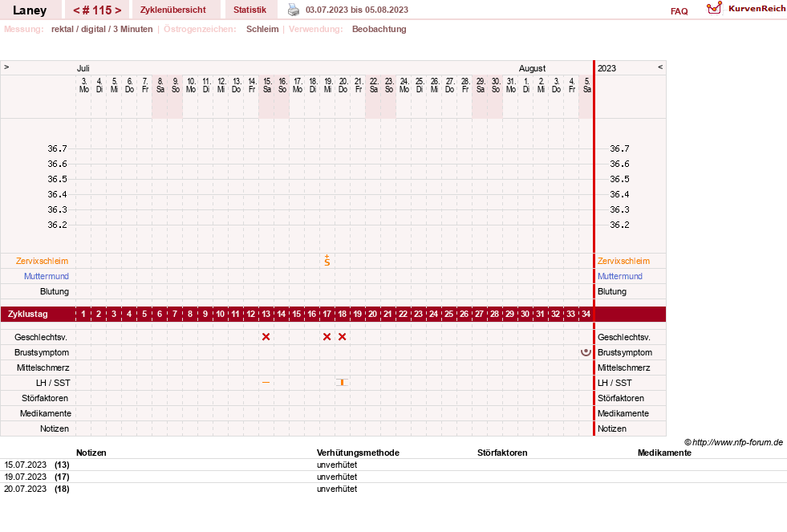Screen dimensions: 787x532
Task: Select cycle day 20 in Zyklustag row
Action: 372,315
